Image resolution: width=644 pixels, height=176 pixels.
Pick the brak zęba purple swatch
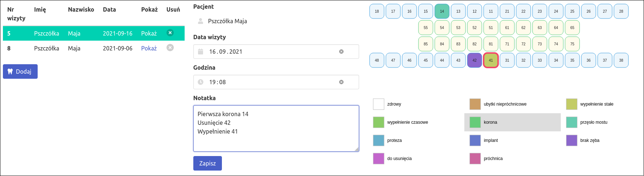pyautogui.click(x=572, y=140)
